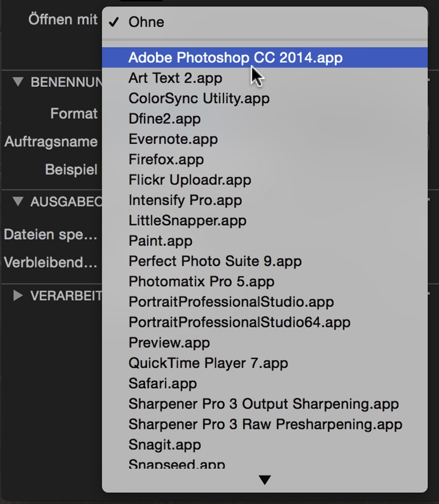Collapse the BENENNUNG section triangle

click(18, 82)
